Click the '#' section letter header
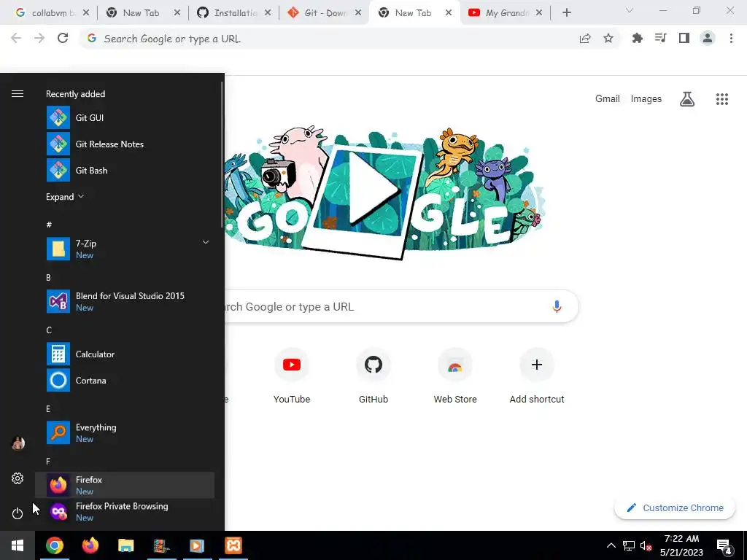This screenshot has height=560, width=747. coord(49,225)
